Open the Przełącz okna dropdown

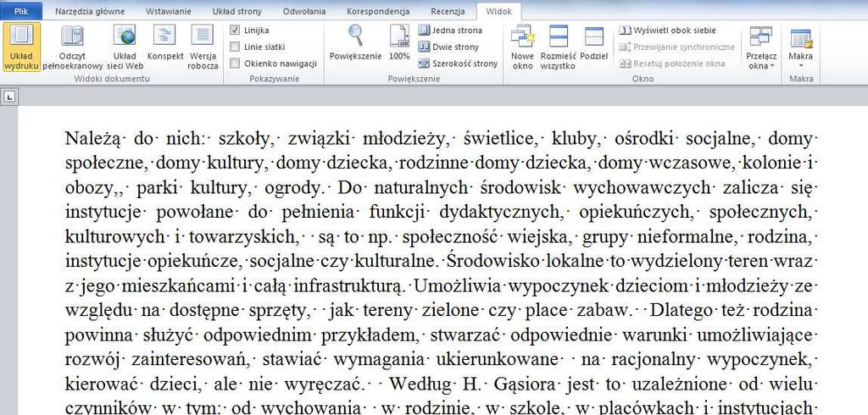click(761, 47)
